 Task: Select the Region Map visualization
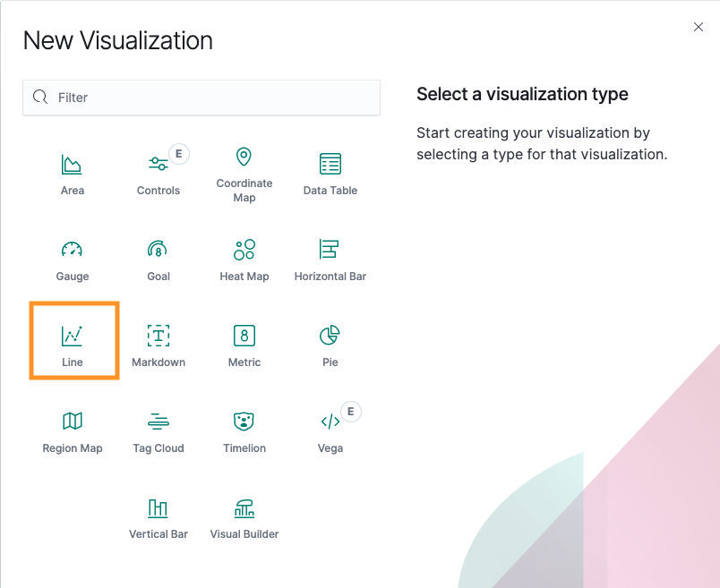coord(73,432)
